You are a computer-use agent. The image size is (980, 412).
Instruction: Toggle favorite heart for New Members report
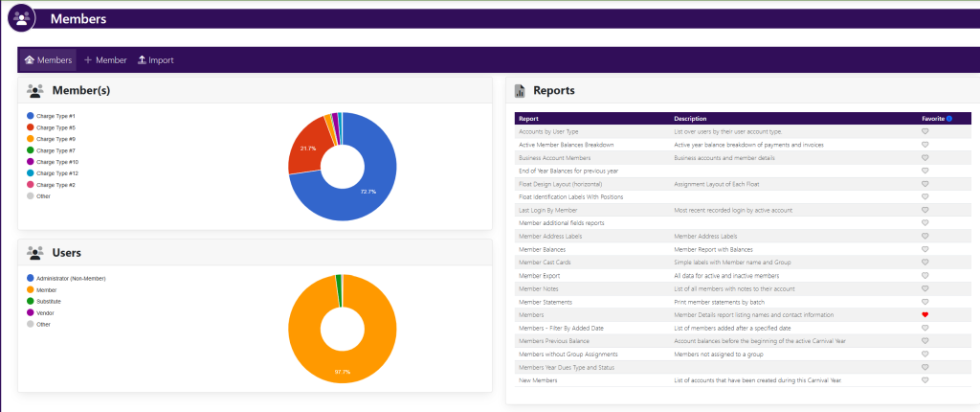click(924, 379)
